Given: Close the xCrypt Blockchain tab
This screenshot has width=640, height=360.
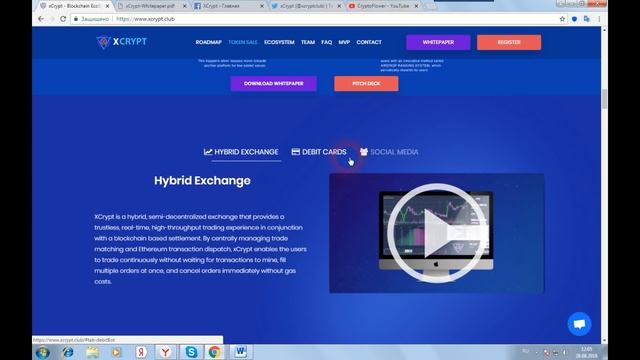Looking at the screenshot, I should pyautogui.click(x=107, y=6).
